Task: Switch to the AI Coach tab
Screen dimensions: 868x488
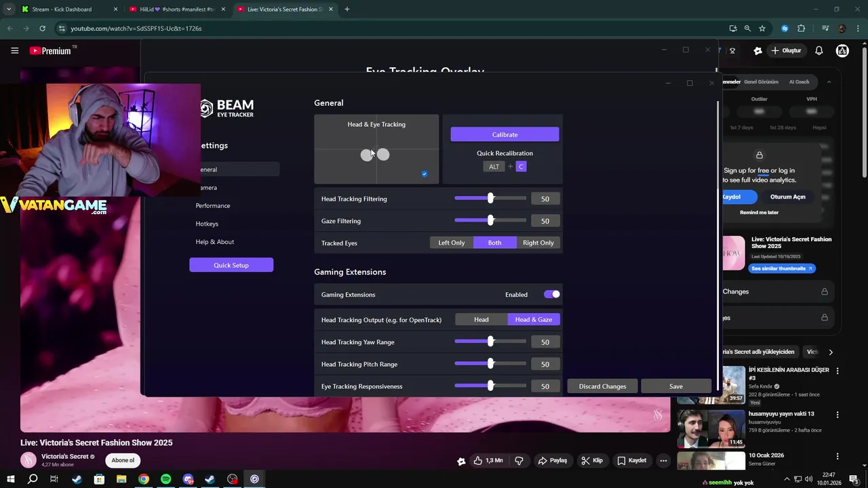Action: (799, 82)
